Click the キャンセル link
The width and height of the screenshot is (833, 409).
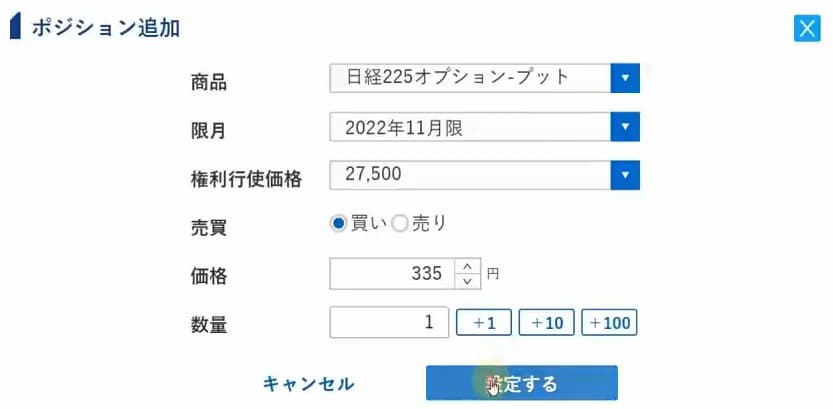(308, 383)
